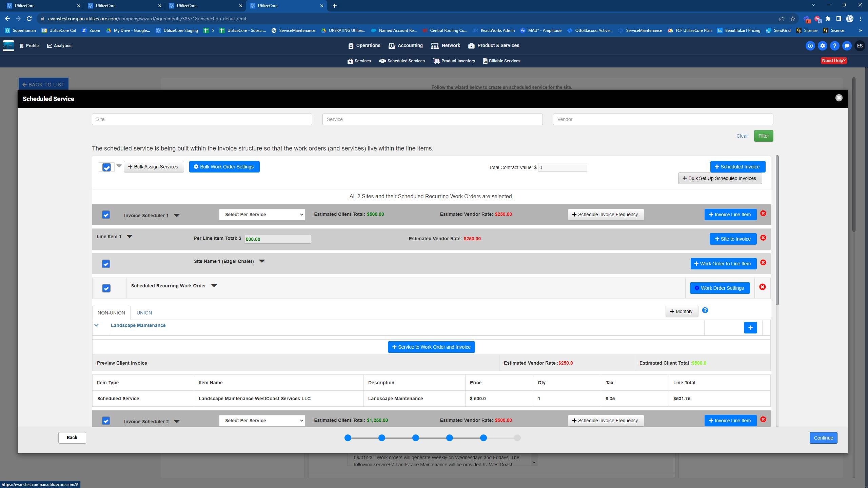Click the blue plus icon for Landscape Maintenance

pos(750,328)
